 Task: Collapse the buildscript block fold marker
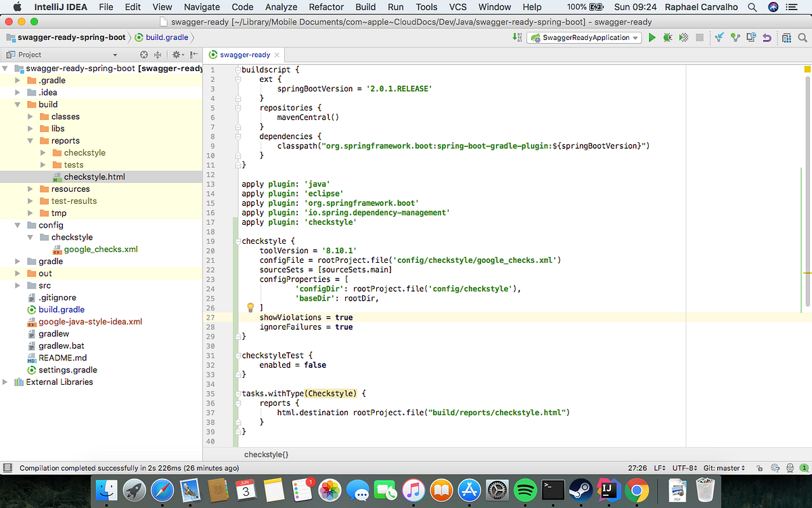237,69
